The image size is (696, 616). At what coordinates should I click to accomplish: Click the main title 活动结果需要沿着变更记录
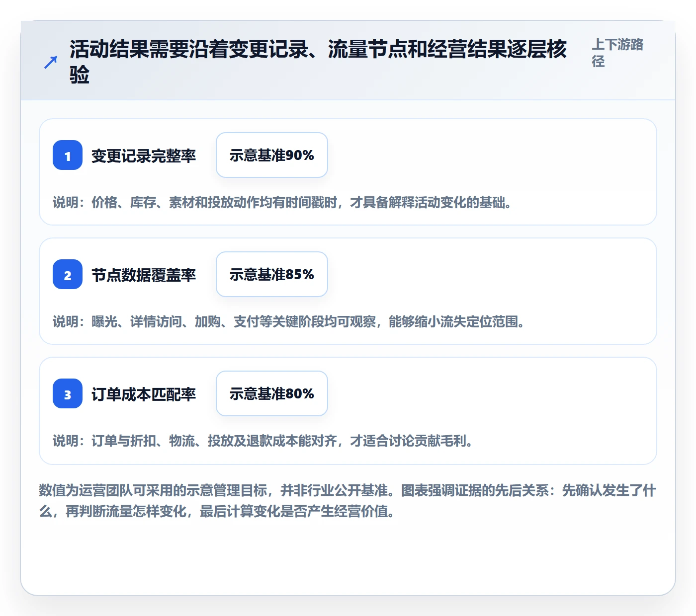coord(318,62)
